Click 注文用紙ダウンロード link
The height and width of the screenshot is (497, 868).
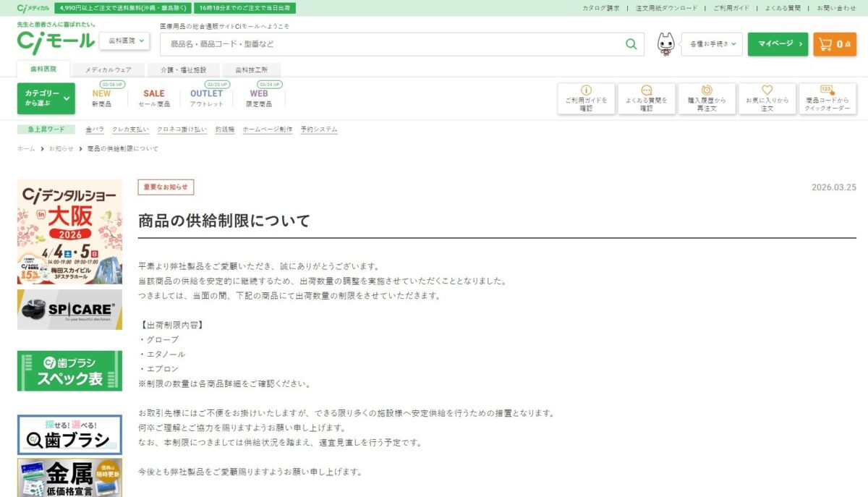click(667, 8)
